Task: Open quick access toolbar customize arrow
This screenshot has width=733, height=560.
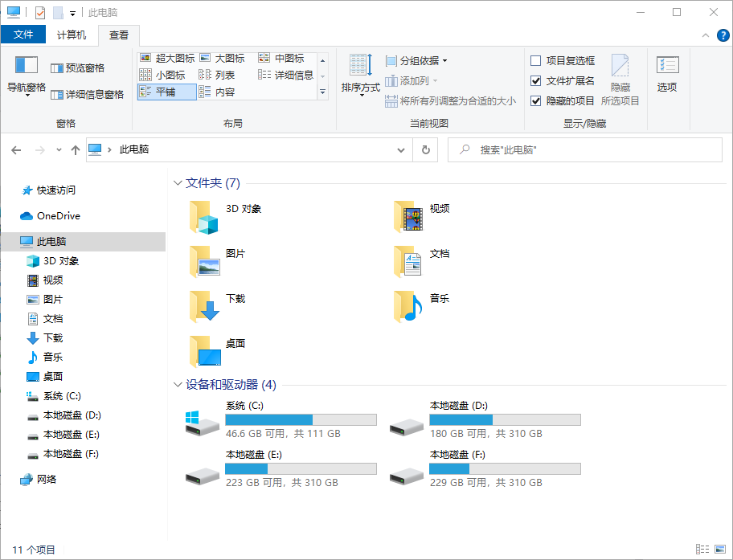Action: [72, 13]
